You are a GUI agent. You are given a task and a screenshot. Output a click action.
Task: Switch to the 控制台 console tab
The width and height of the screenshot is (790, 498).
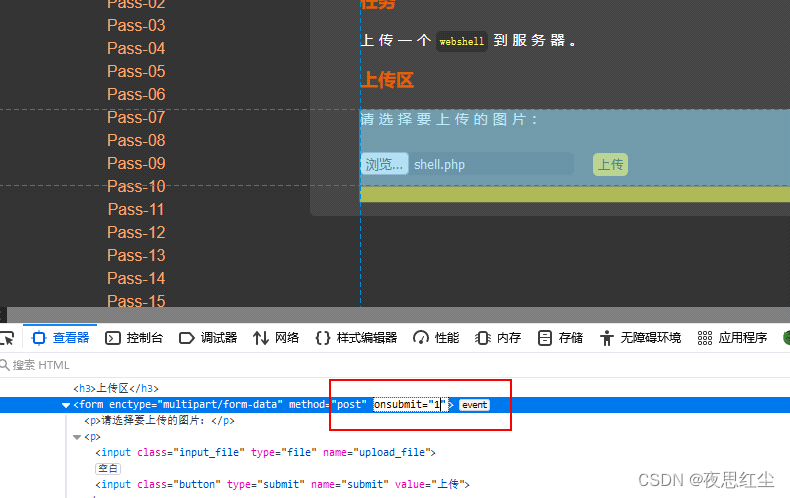[134, 338]
